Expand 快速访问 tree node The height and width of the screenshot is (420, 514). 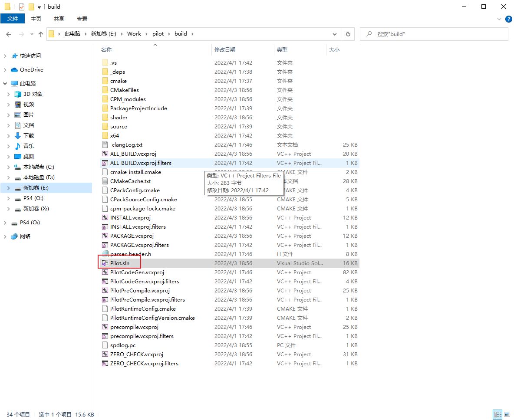5,56
